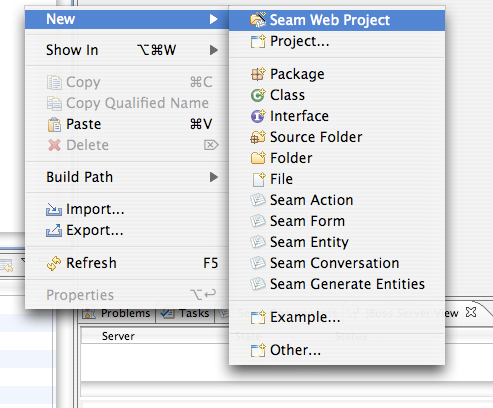This screenshot has height=408, width=493.
Task: Expand the Build Path submenu arrow
Action: point(214,177)
